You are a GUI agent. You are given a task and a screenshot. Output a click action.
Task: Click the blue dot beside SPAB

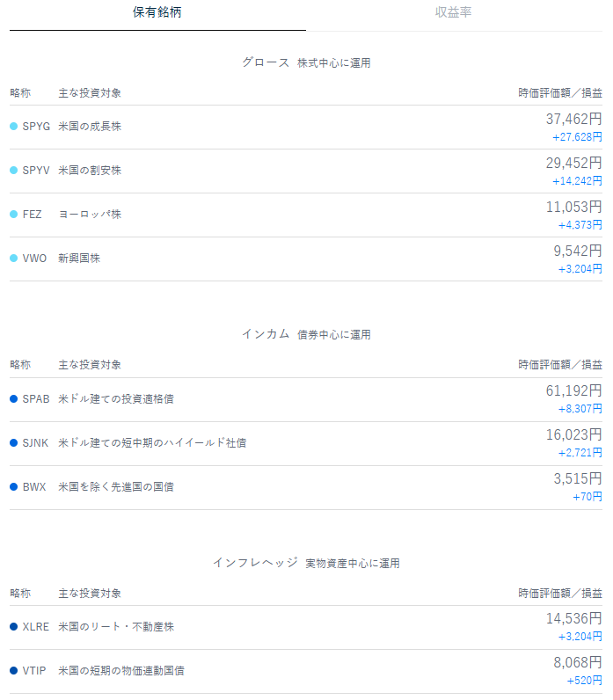[x=14, y=398]
